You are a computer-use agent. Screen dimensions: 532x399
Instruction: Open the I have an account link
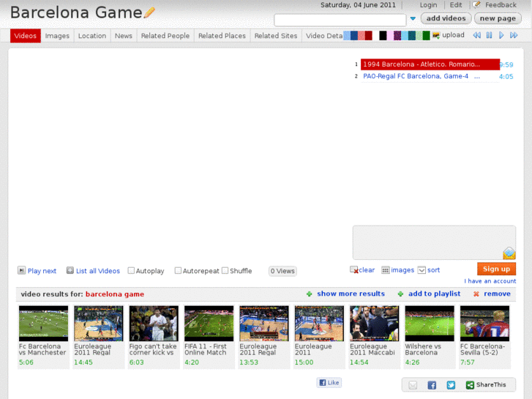(x=490, y=281)
